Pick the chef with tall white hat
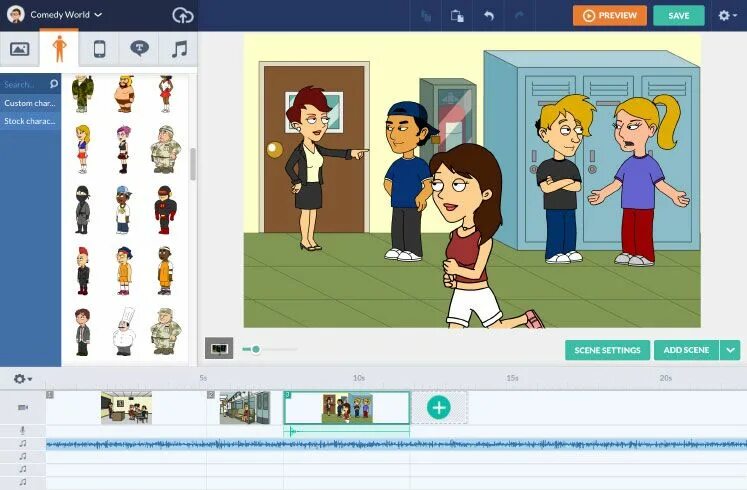 [124, 331]
